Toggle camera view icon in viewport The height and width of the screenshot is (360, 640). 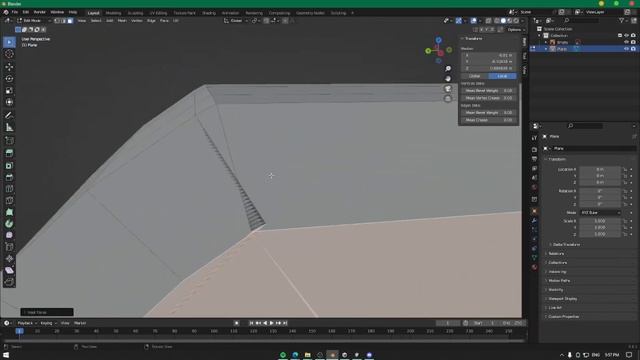tap(448, 89)
